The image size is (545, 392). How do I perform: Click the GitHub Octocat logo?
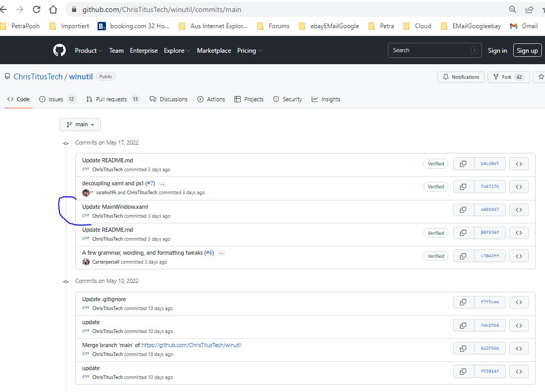(x=60, y=51)
